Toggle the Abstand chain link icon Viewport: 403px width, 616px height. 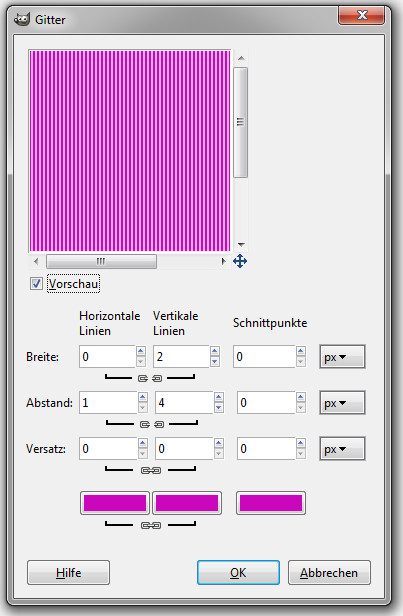(x=152, y=424)
